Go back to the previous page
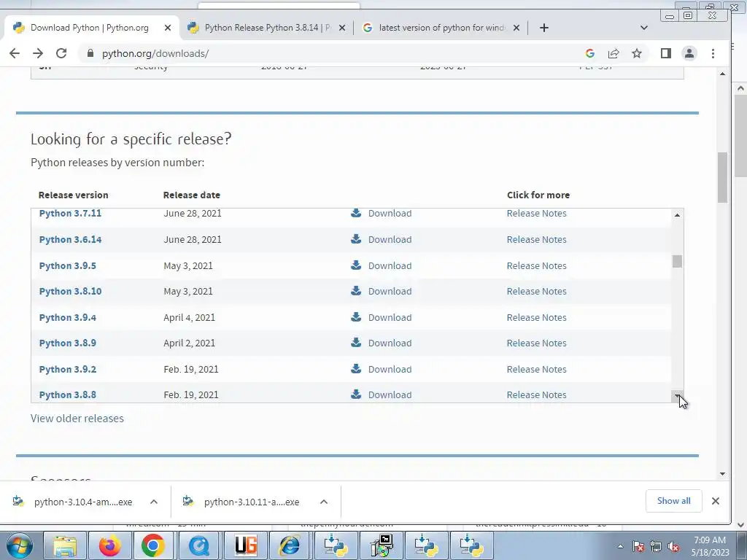The width and height of the screenshot is (747, 560). point(15,53)
